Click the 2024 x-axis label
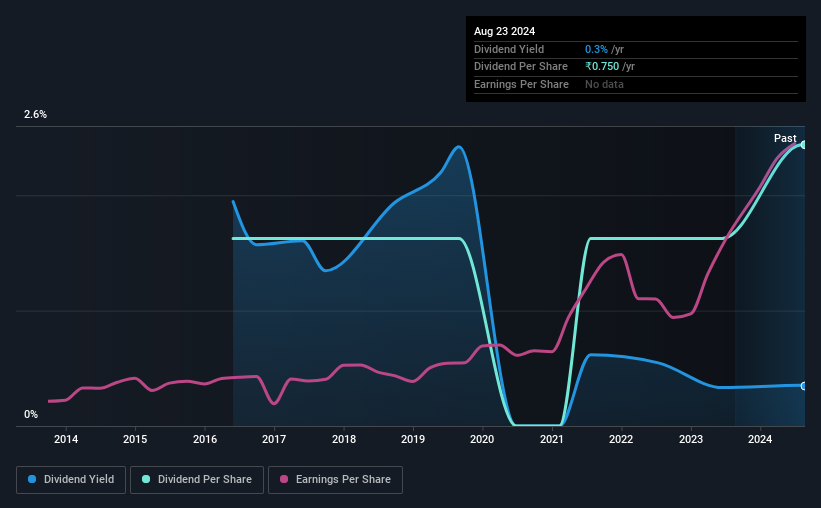Viewport: 821px width, 508px height. (x=760, y=439)
